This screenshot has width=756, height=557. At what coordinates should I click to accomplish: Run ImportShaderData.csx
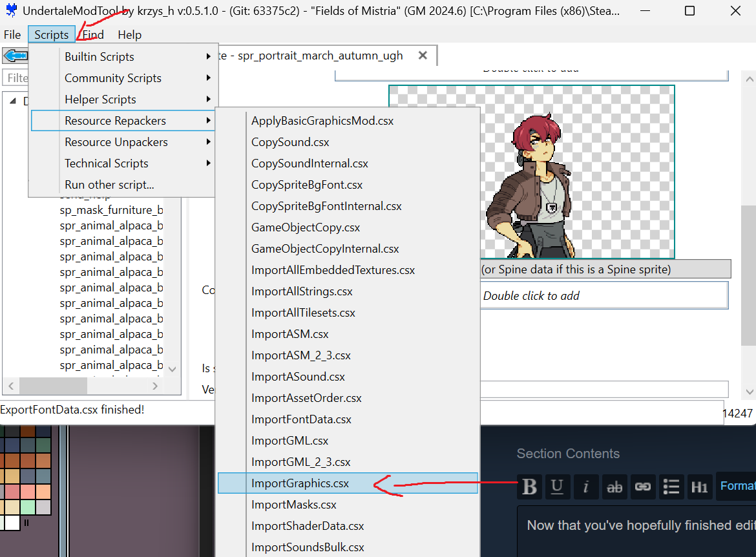click(348, 525)
